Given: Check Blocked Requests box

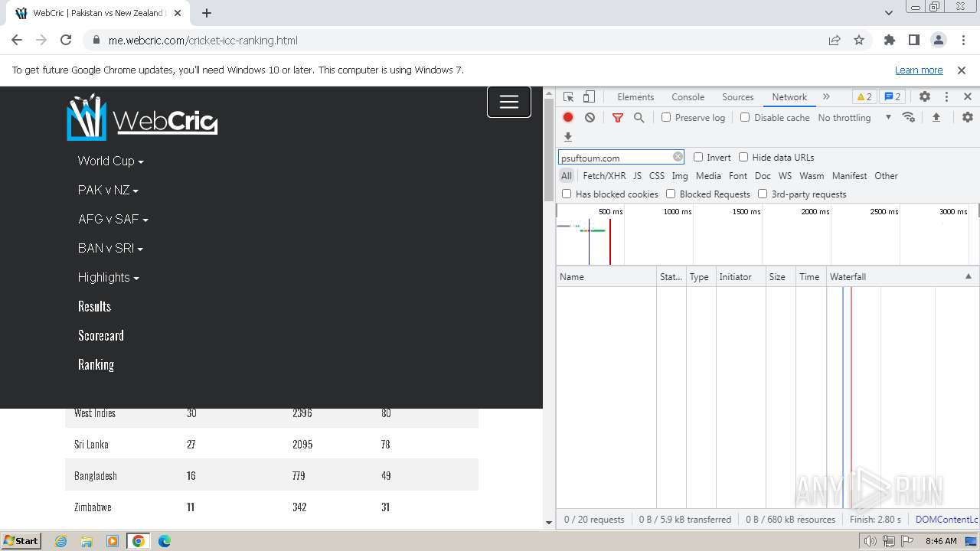Looking at the screenshot, I should (x=671, y=194).
